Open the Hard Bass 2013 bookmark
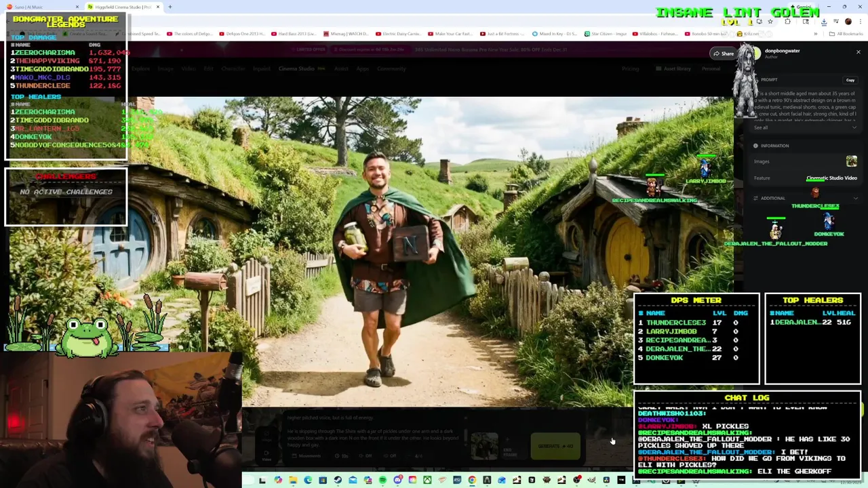Viewport: 868px width, 488px height. tap(294, 34)
